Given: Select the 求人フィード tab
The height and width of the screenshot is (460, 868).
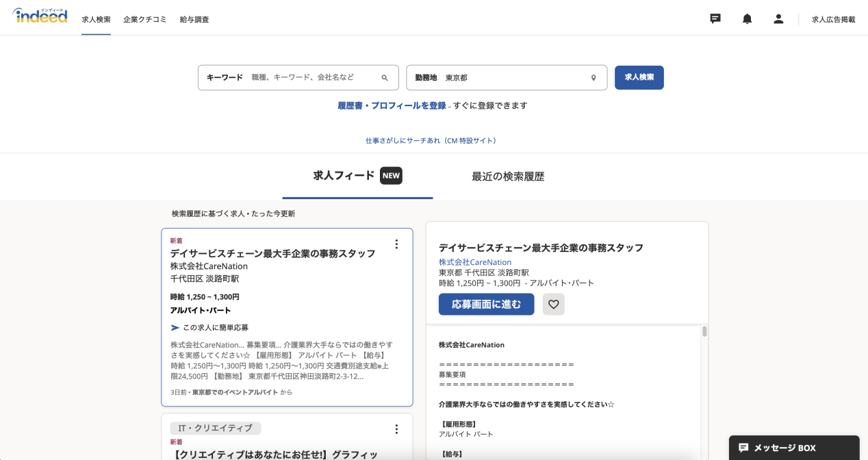Looking at the screenshot, I should [344, 176].
